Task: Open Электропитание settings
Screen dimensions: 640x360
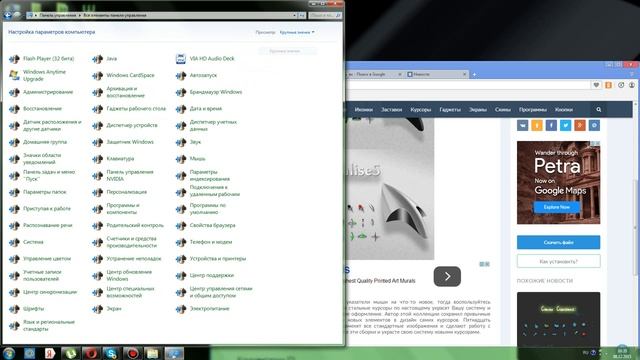Action: pos(203,309)
